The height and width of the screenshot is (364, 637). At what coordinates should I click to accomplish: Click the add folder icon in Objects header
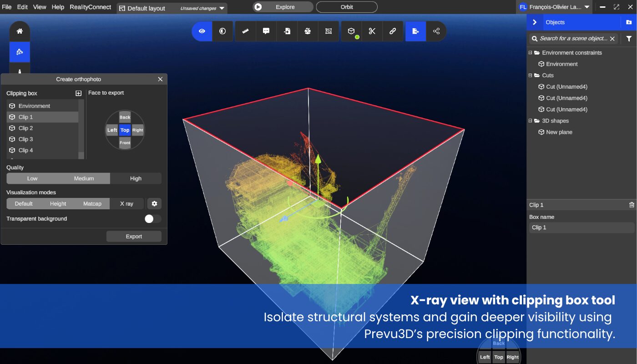click(629, 22)
